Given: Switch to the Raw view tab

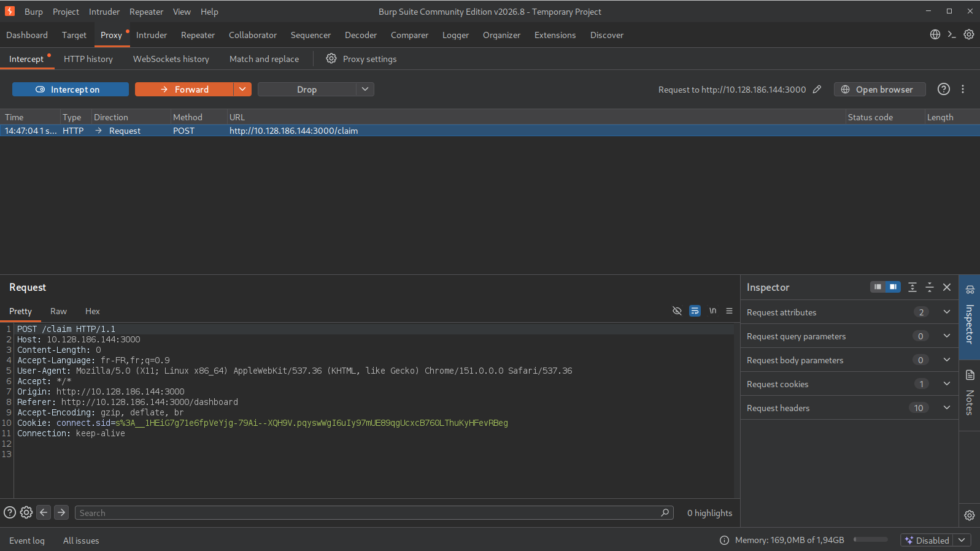Looking at the screenshot, I should [x=58, y=311].
